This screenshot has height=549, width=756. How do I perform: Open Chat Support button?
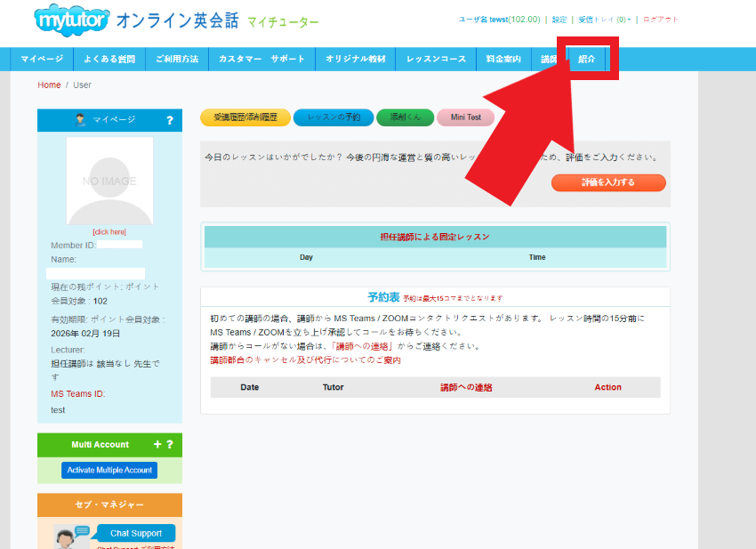136,533
